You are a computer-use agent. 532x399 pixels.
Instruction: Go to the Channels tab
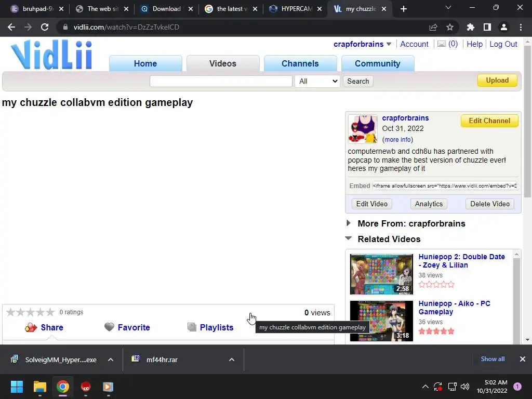click(x=300, y=63)
